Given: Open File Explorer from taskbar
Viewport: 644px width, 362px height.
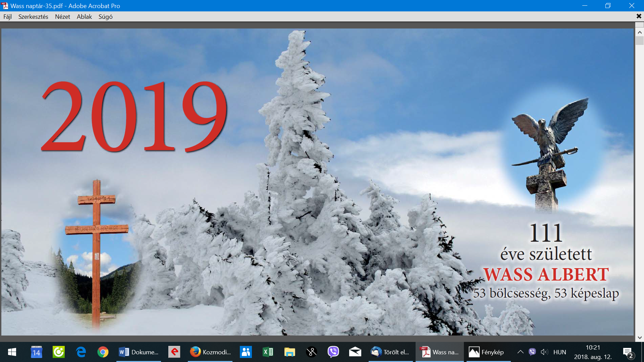Looking at the screenshot, I should [289, 352].
